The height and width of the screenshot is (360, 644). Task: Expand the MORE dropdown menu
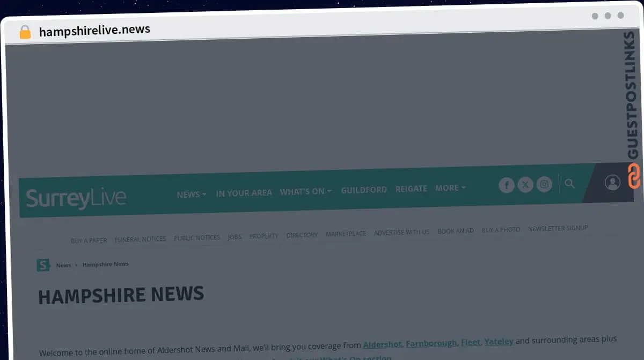point(450,188)
